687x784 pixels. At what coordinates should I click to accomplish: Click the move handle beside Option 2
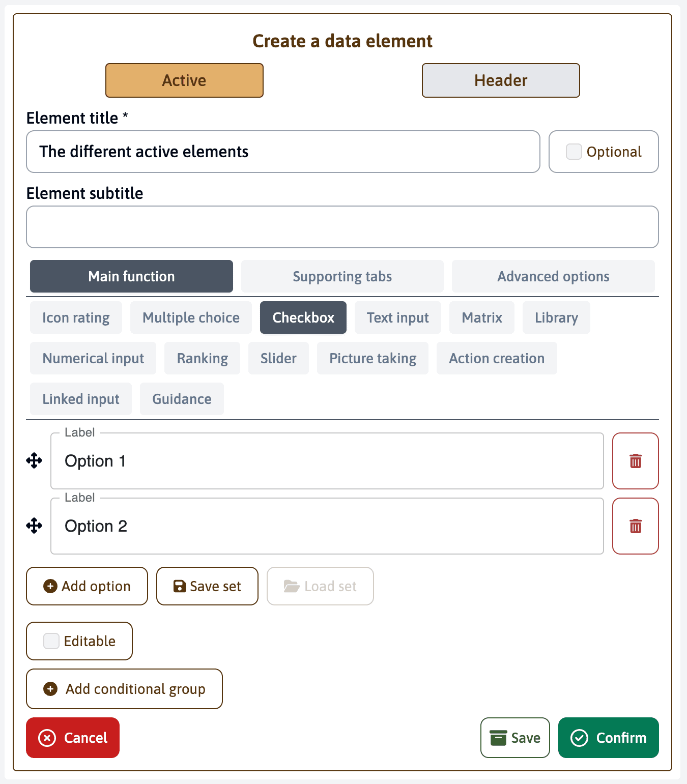click(34, 526)
